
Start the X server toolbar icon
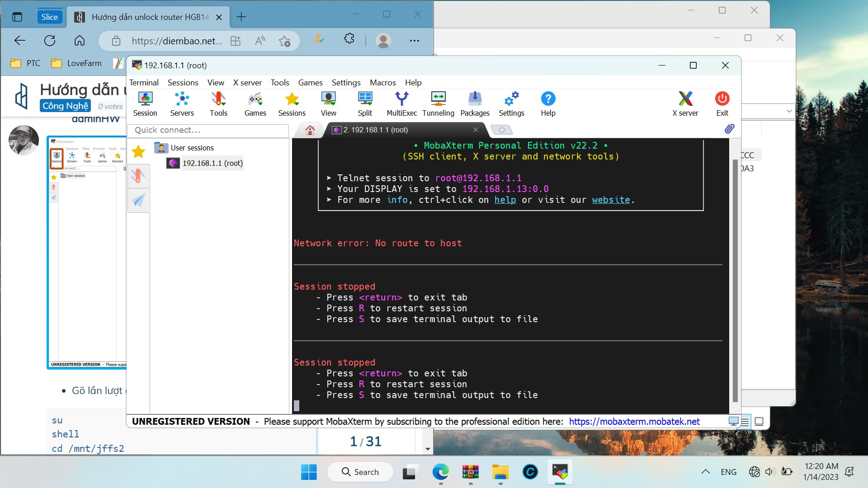(x=685, y=104)
